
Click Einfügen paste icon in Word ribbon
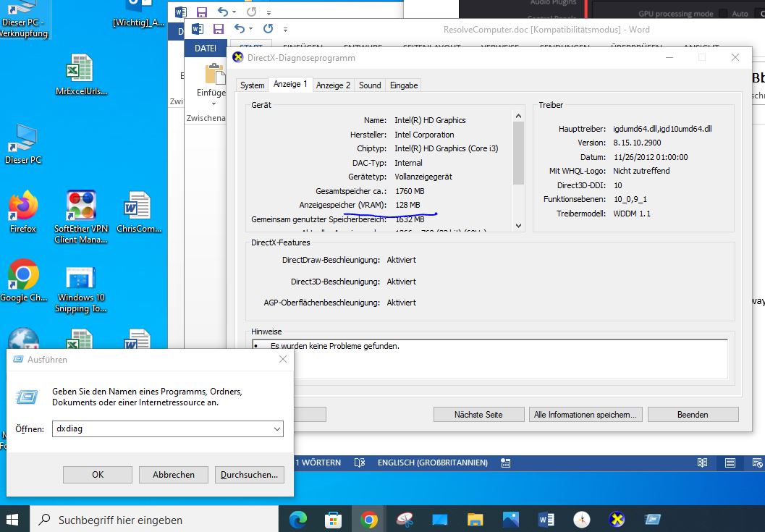[x=215, y=74]
